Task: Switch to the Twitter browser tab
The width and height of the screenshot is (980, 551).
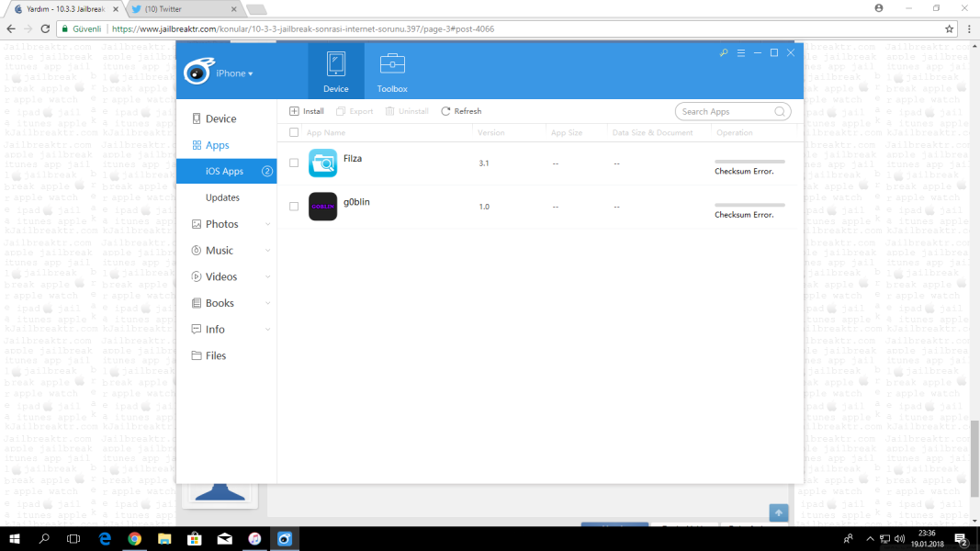Action: (179, 9)
